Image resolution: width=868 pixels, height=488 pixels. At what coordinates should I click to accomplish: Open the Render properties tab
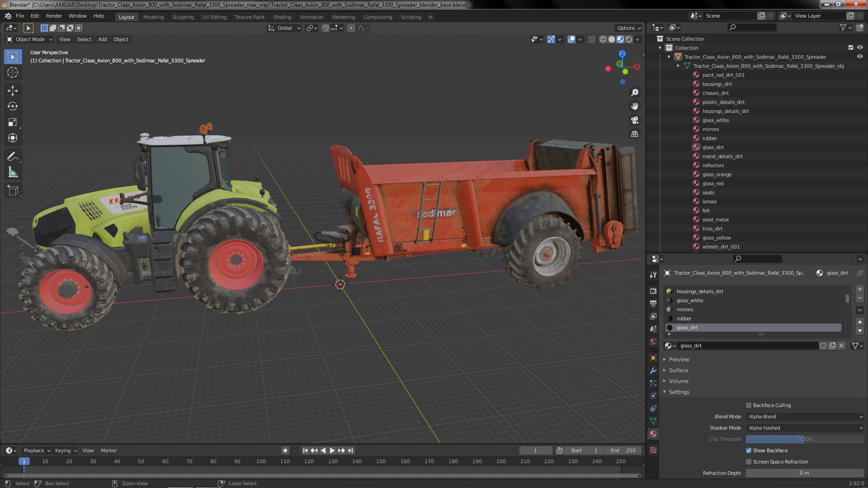tap(653, 291)
